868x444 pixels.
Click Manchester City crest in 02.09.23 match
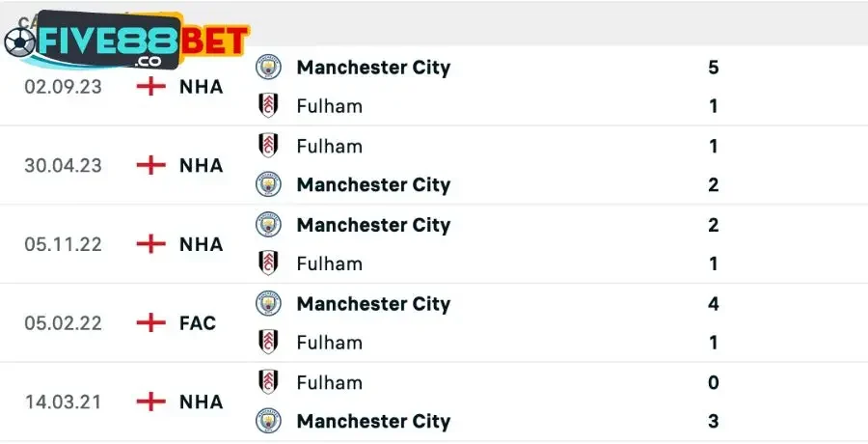268,68
